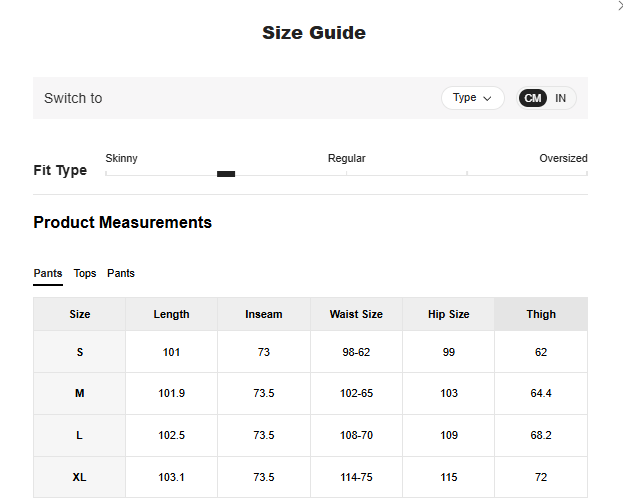Close the Size Guide dialog
The width and height of the screenshot is (623, 503).
pyautogui.click(x=618, y=6)
